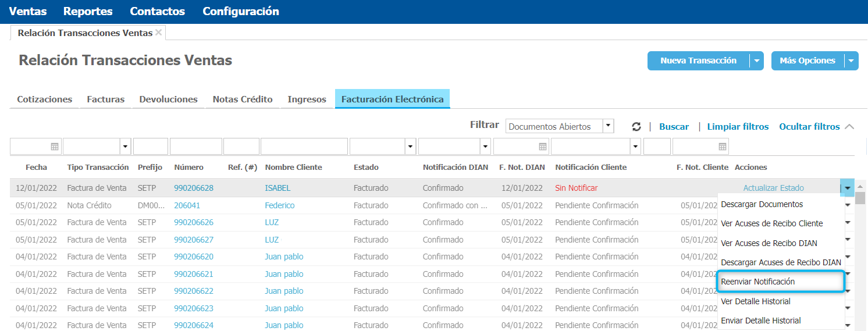Image resolution: width=868 pixels, height=331 pixels.
Task: Select Reenviar Notificación from the actions menu
Action: point(757,282)
